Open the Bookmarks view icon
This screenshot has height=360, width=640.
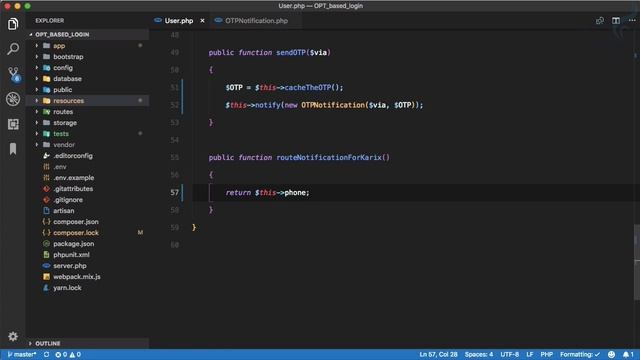(x=13, y=149)
